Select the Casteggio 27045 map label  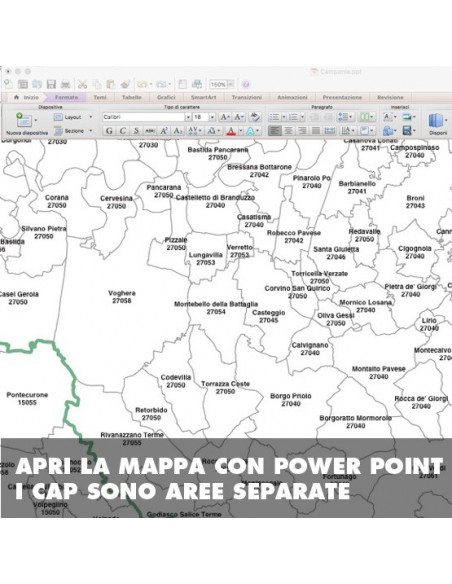point(268,316)
